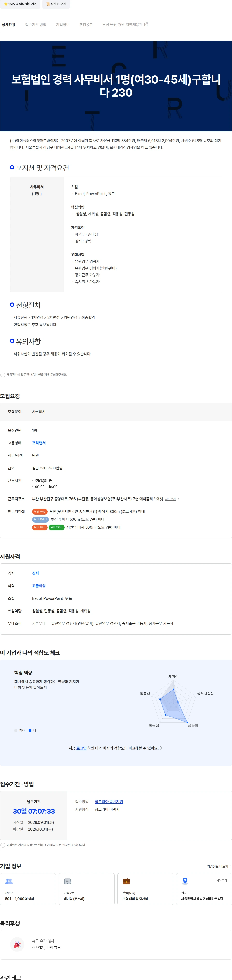Click the scroll icon in 설립 20년차 badge
Screen dimensions: 232x980
coord(48,4)
